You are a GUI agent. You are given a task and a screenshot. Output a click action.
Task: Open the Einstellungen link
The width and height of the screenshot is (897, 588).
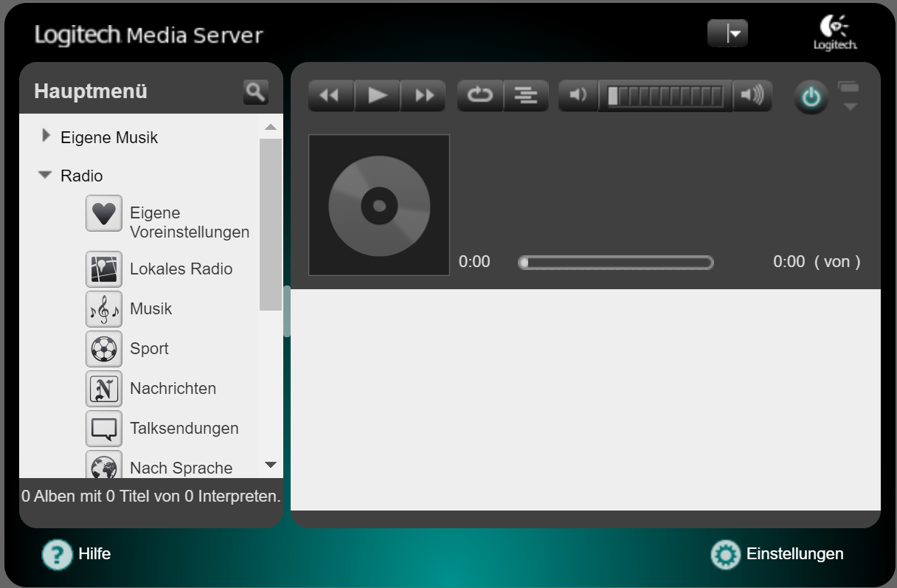tap(795, 553)
